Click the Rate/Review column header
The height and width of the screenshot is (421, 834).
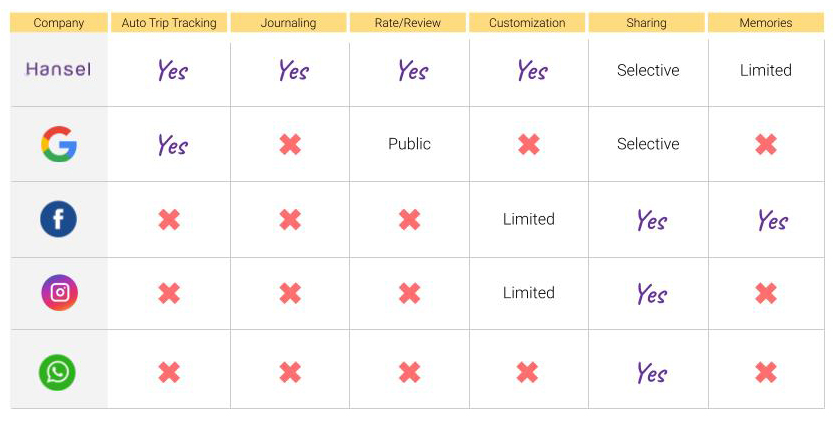[408, 22]
